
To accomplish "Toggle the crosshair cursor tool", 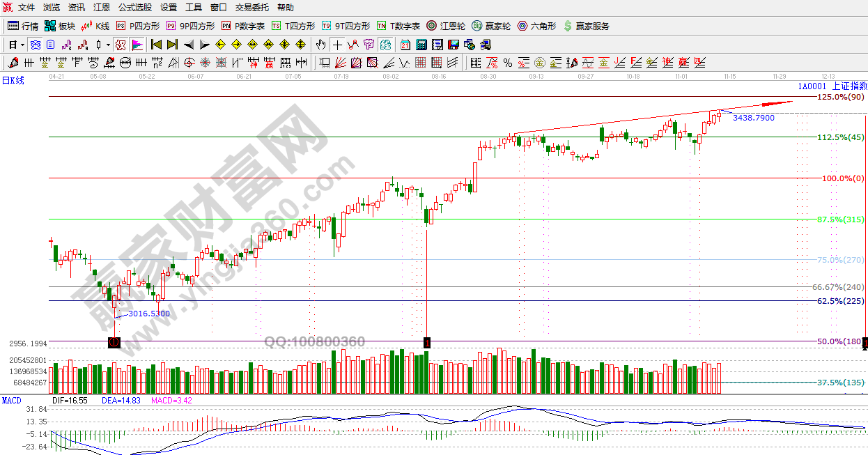I will [x=337, y=45].
